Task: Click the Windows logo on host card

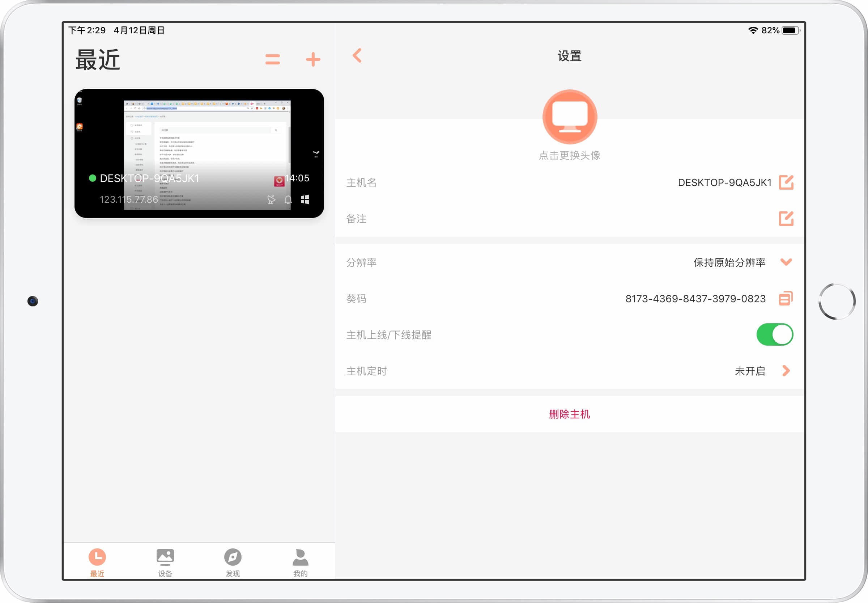Action: pos(305,199)
